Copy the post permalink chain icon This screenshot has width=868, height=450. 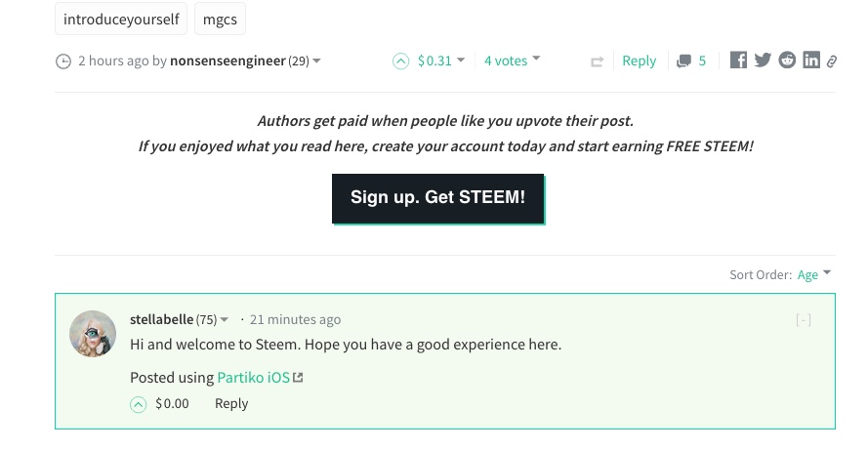pyautogui.click(x=832, y=61)
